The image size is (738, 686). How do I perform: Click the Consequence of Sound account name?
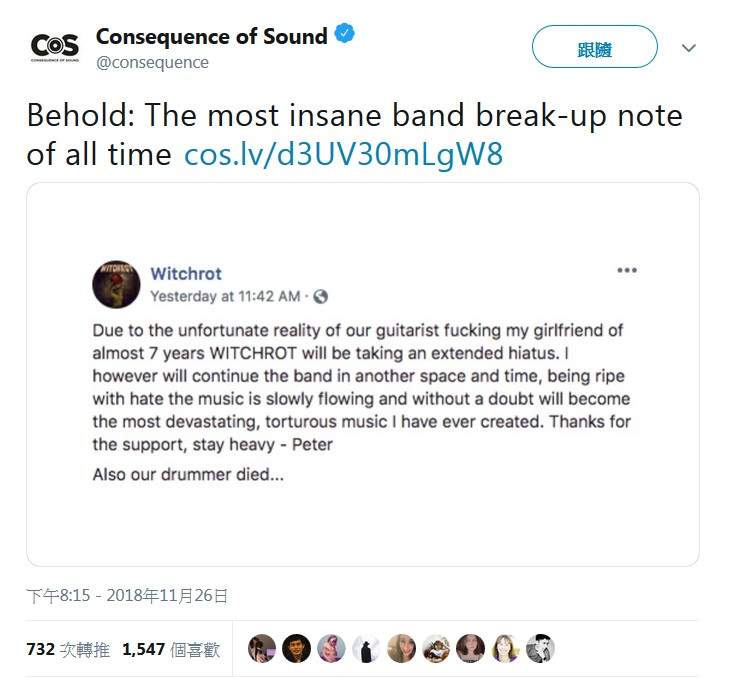[x=211, y=37]
